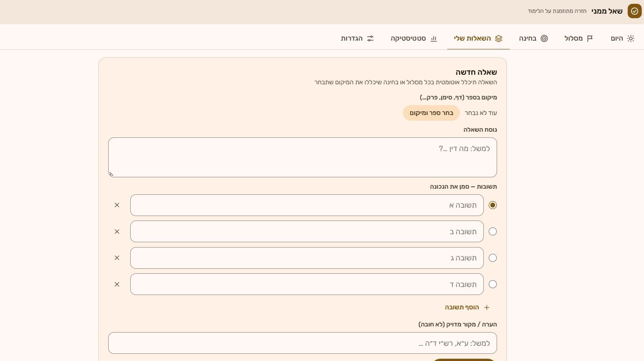Click the הוסף תשובה link text

[462, 307]
